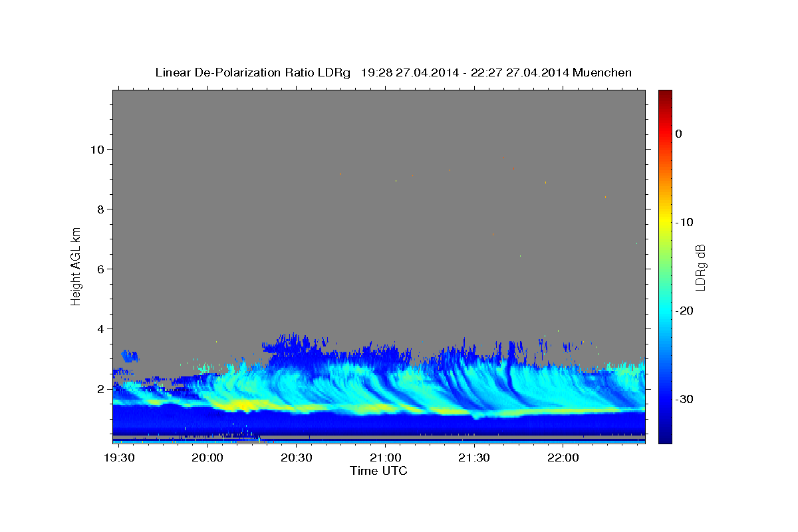The image size is (798, 532).
Task: Click the small blue cloud patch near 19:30
Action: (x=129, y=356)
